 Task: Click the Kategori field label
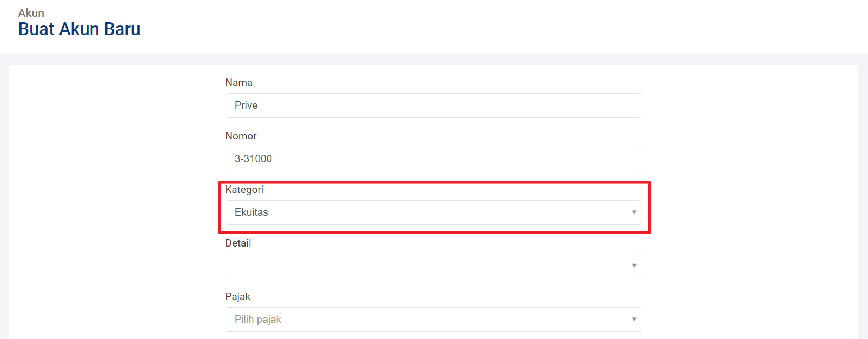click(244, 190)
